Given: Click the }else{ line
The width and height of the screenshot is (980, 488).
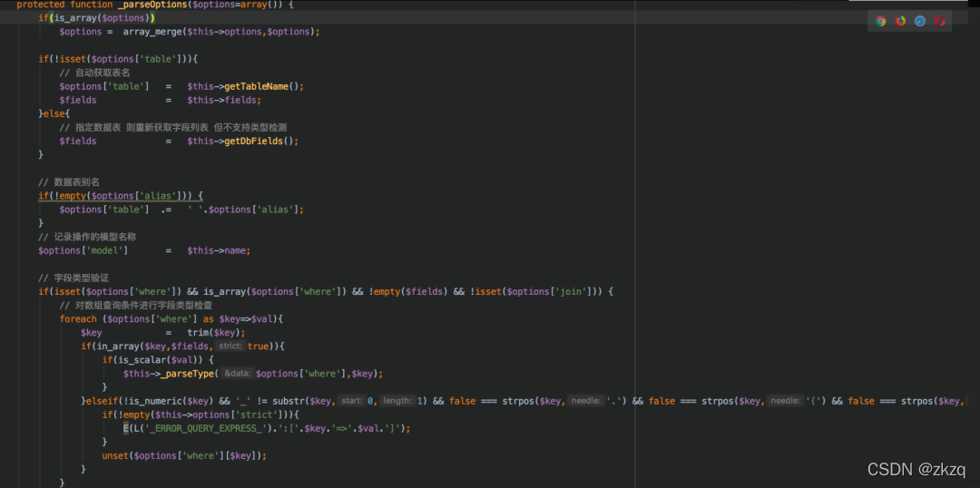Looking at the screenshot, I should pyautogui.click(x=54, y=113).
